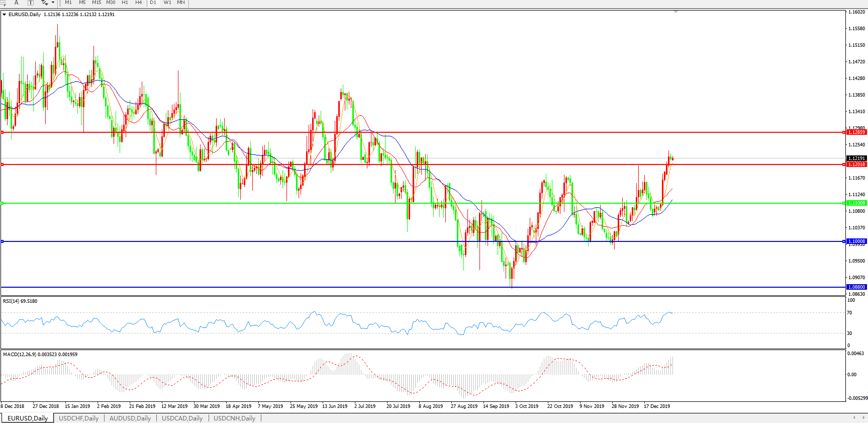This screenshot has height=423, width=868.
Task: Expand the EURUSD,Daily chart title triangle
Action: pyautogui.click(x=5, y=15)
